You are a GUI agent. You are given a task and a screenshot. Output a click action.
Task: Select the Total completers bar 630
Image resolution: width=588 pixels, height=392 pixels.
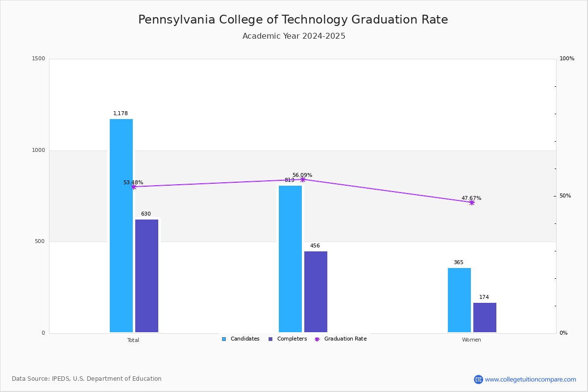(x=147, y=276)
